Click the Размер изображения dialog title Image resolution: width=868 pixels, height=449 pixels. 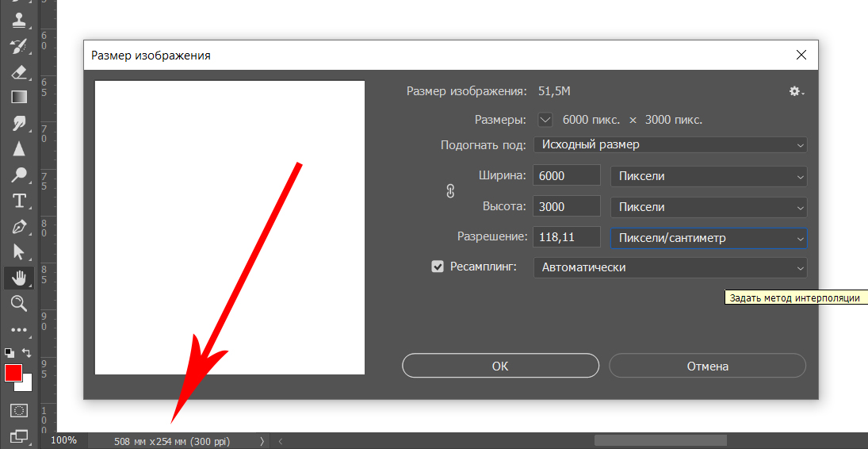[x=151, y=56]
